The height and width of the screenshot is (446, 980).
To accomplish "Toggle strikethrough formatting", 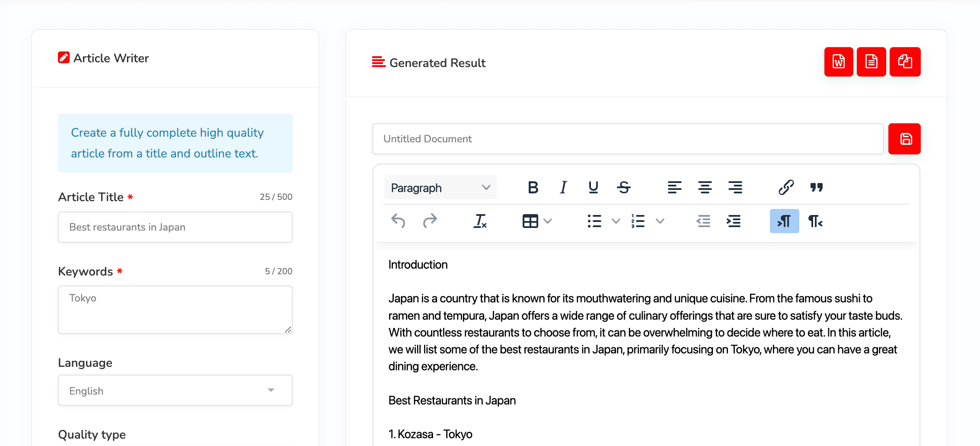I will pyautogui.click(x=624, y=187).
